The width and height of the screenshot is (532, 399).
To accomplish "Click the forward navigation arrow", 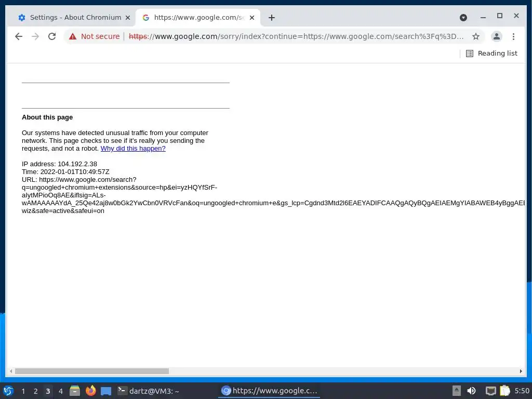I will 35,36.
